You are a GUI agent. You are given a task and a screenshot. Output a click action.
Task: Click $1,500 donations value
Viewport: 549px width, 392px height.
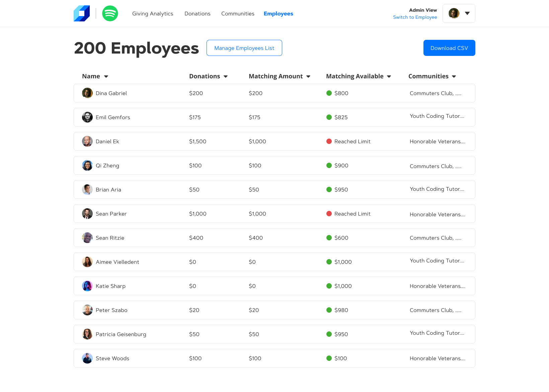pos(198,142)
